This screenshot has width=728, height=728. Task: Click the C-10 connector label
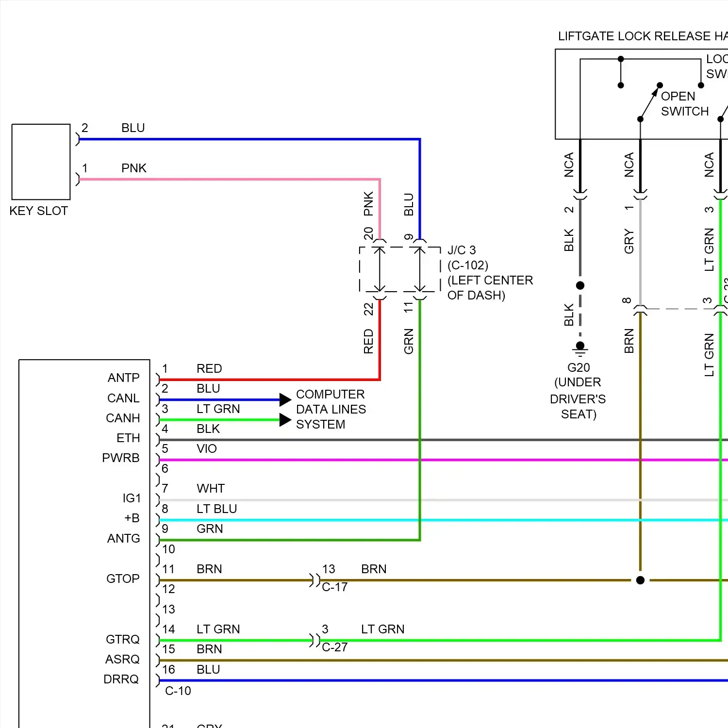click(178, 691)
